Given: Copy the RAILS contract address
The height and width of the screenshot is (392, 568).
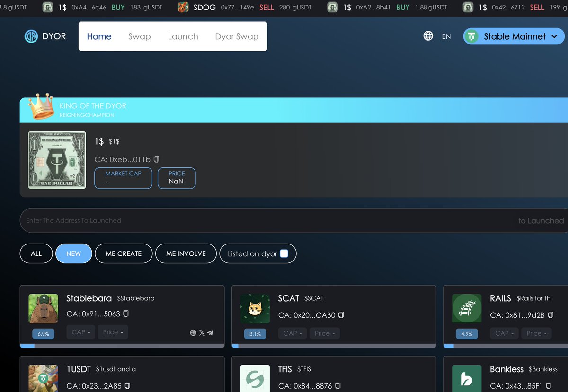Looking at the screenshot, I should point(550,315).
